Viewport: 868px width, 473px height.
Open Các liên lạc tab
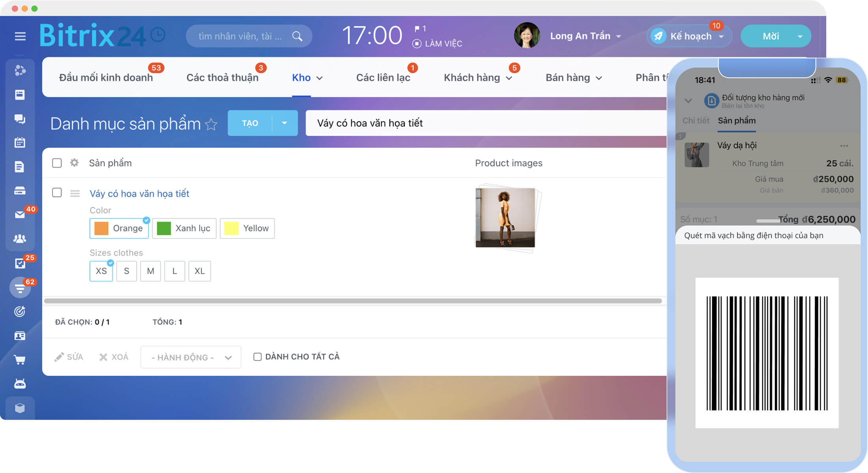pyautogui.click(x=383, y=78)
